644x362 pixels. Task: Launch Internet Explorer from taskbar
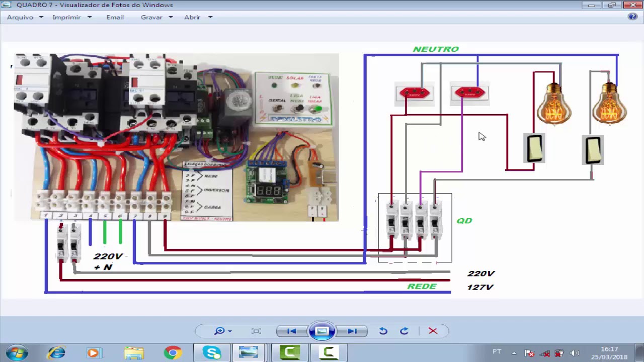[56, 353]
